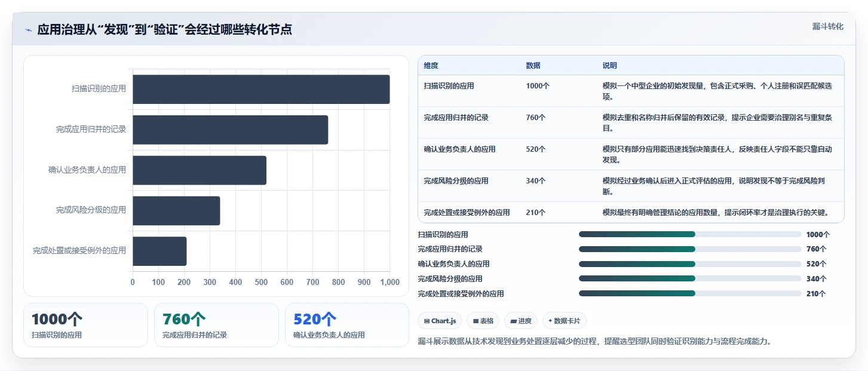Click the 完成处置或接受例外的应用 chart bar

tap(160, 252)
